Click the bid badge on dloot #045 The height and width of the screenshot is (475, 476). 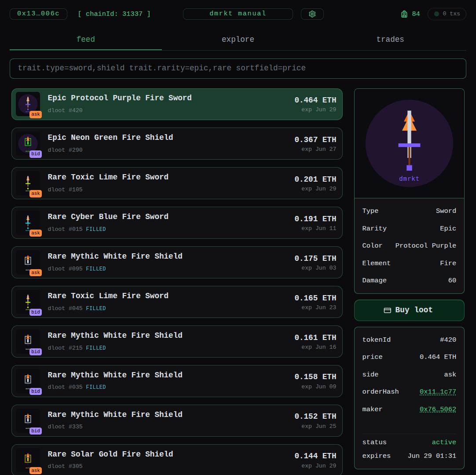click(x=36, y=312)
